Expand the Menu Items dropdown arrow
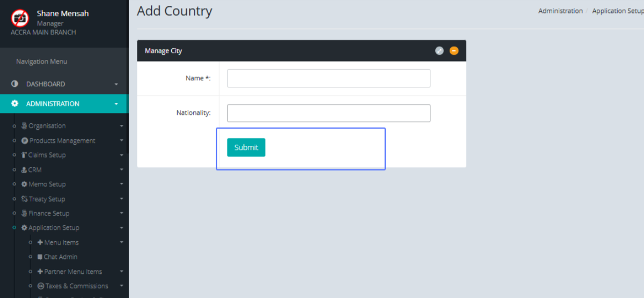The height and width of the screenshot is (298, 644). [121, 243]
